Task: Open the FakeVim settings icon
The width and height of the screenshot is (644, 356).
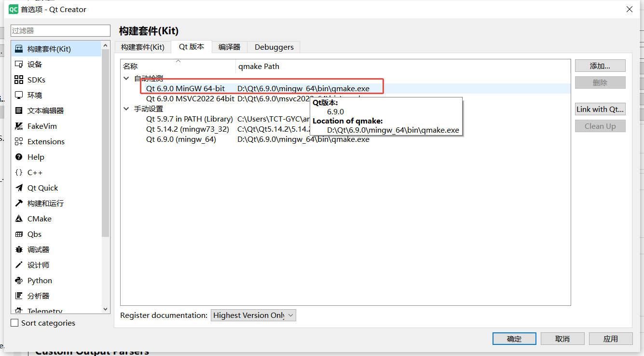Action: (19, 126)
